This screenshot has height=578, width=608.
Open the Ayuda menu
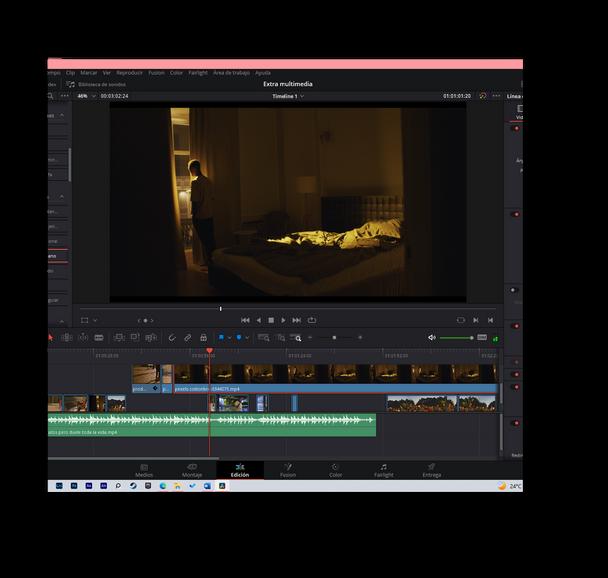263,73
